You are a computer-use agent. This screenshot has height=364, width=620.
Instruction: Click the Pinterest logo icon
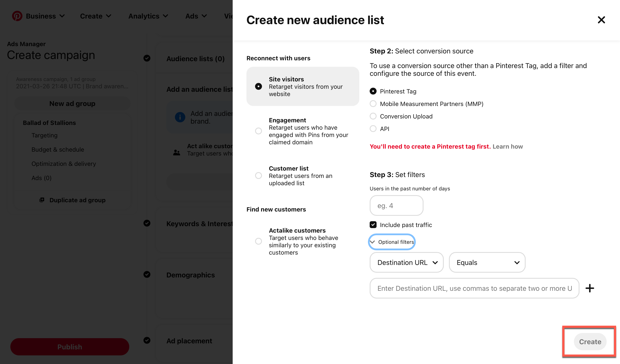tap(17, 16)
